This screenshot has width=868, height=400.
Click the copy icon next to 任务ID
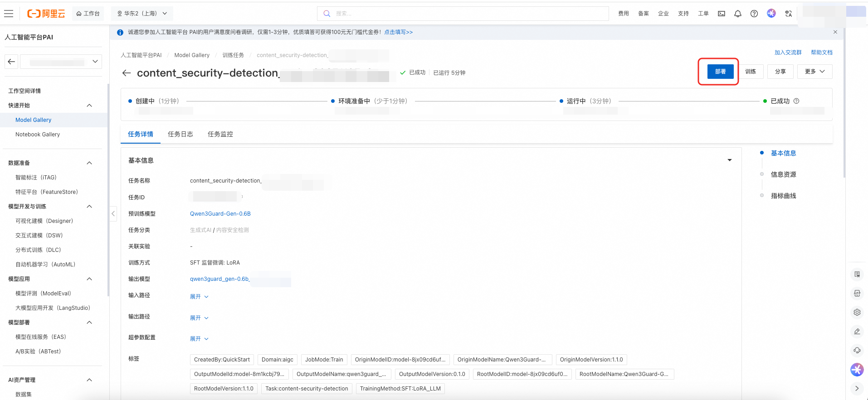[x=242, y=197]
